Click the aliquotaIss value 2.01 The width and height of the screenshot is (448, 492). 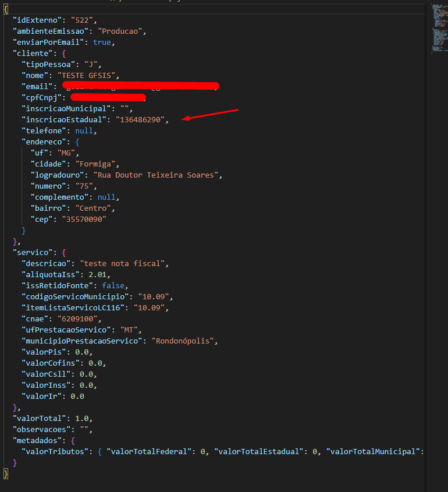[99, 274]
